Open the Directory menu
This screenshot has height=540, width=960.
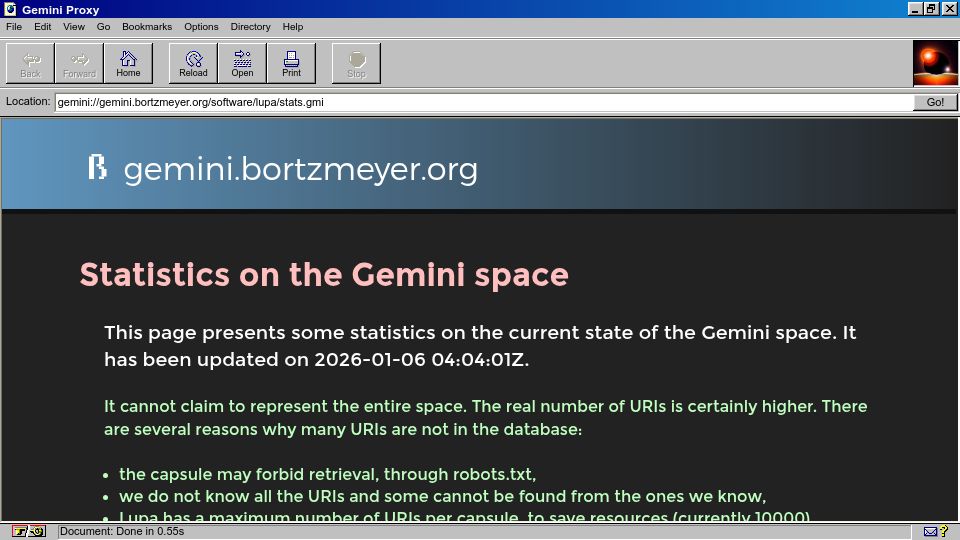click(x=250, y=27)
